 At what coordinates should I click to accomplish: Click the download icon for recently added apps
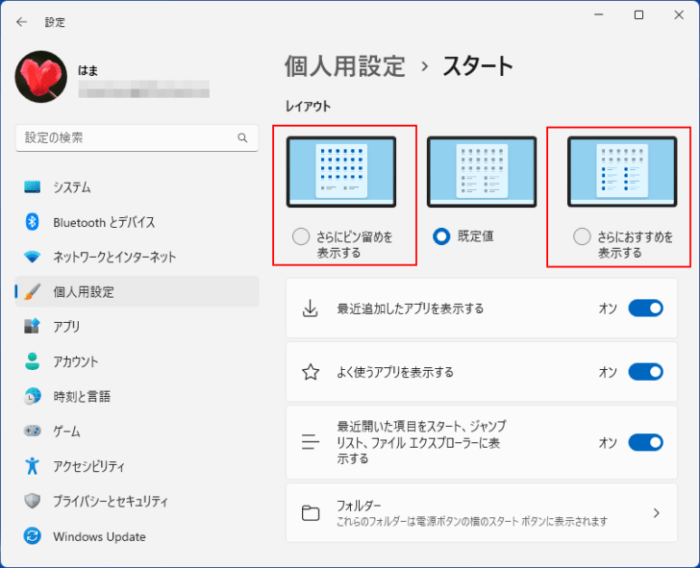click(310, 308)
